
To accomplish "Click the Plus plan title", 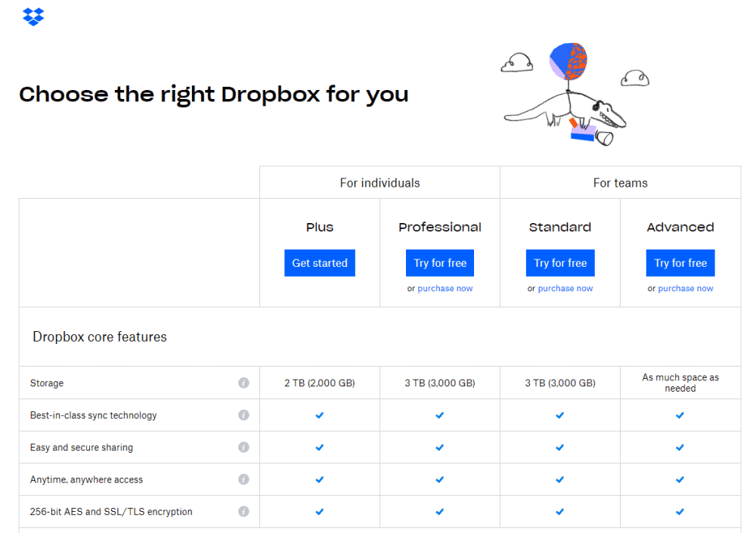I will click(x=320, y=228).
